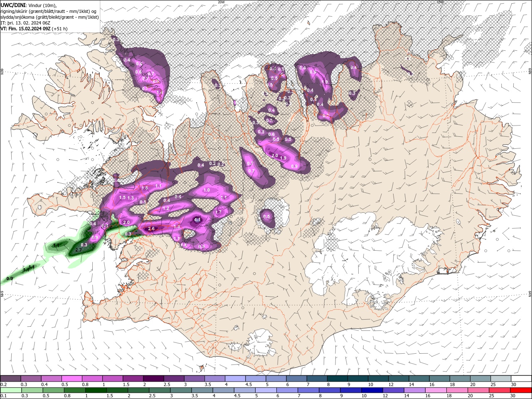The height and width of the screenshot is (399, 532).
Task: Click the 1.6 snowfall value on the map
Action: (145, 188)
